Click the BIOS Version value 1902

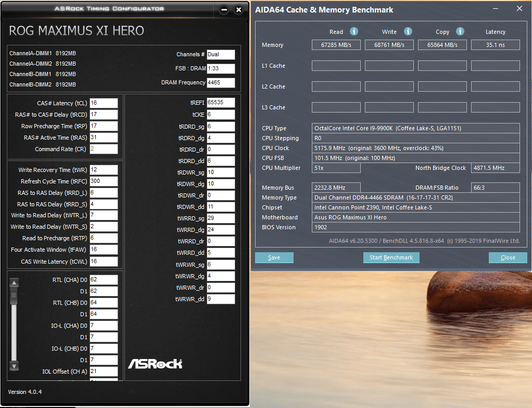(321, 227)
